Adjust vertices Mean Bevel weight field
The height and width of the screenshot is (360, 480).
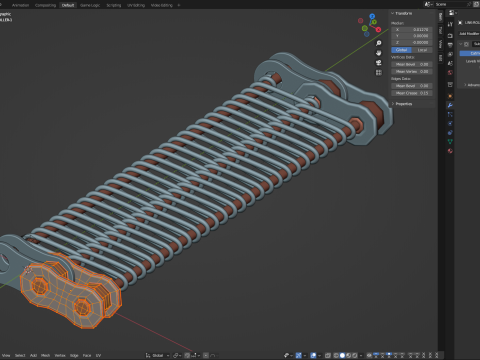coord(412,64)
